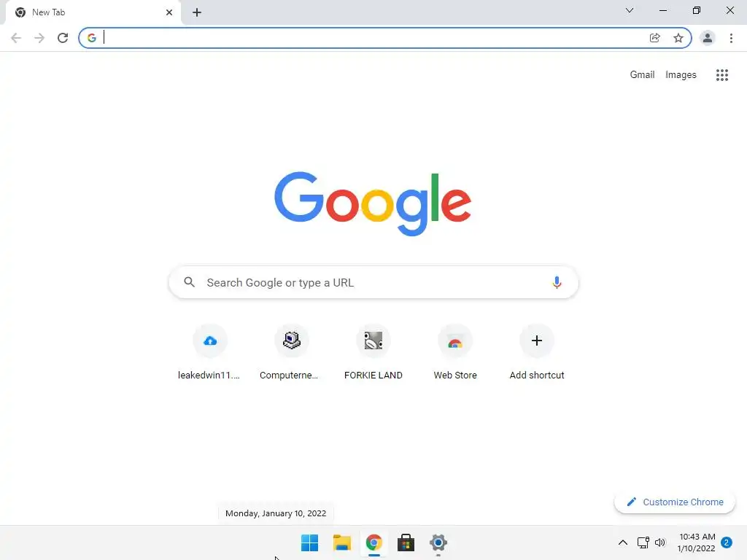
Task: Click the Google logo
Action: point(373,203)
